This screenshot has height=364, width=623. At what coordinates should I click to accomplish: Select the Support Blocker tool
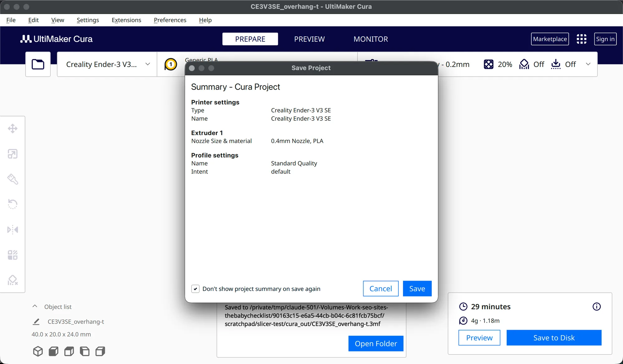[x=12, y=280]
